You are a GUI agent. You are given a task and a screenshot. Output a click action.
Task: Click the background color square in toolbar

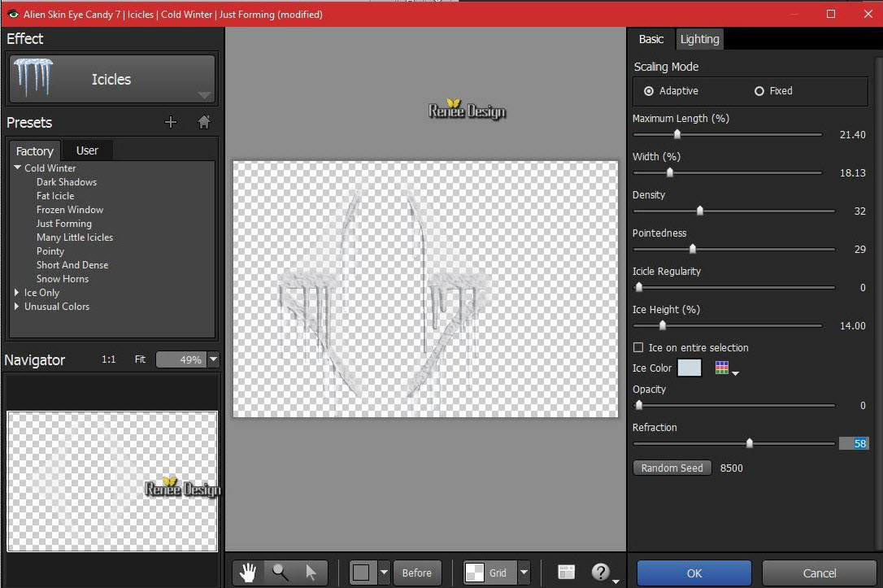pyautogui.click(x=361, y=573)
